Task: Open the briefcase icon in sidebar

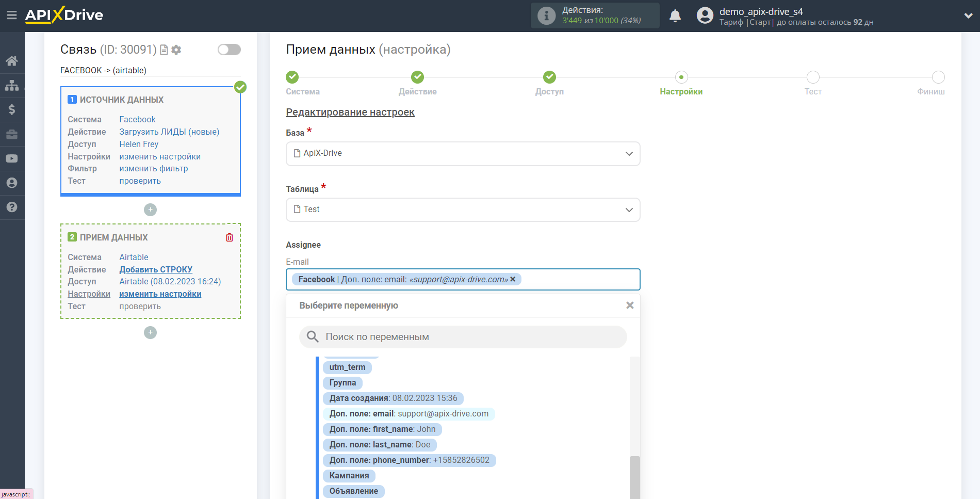Action: point(12,134)
